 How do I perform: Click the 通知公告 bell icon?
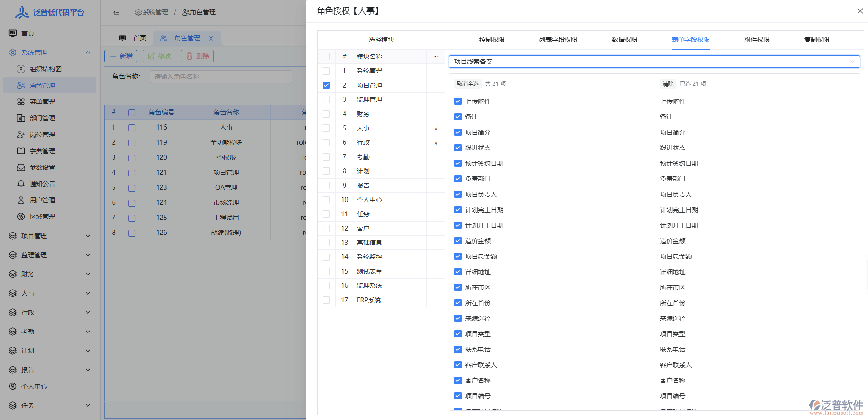click(x=21, y=184)
